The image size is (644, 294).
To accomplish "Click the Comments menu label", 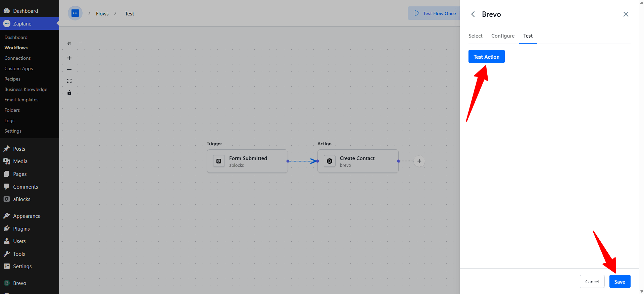I will pos(26,187).
